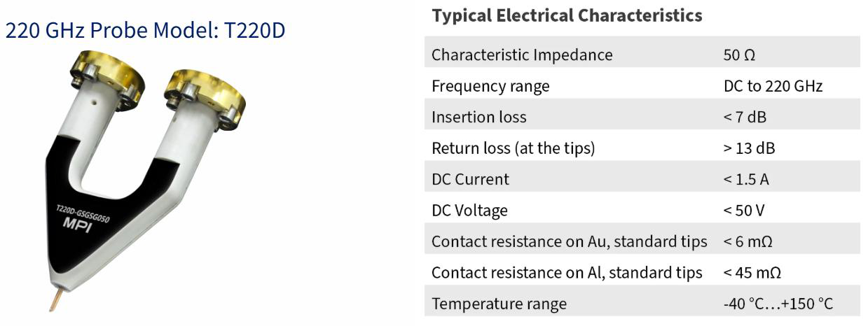Click the '> 13 dB' return loss value

click(x=749, y=148)
